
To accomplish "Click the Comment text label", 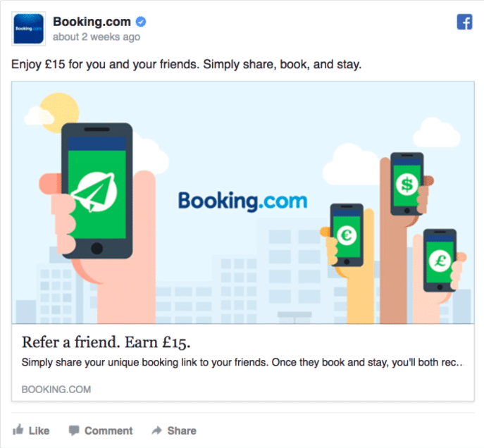I will click(x=108, y=430).
